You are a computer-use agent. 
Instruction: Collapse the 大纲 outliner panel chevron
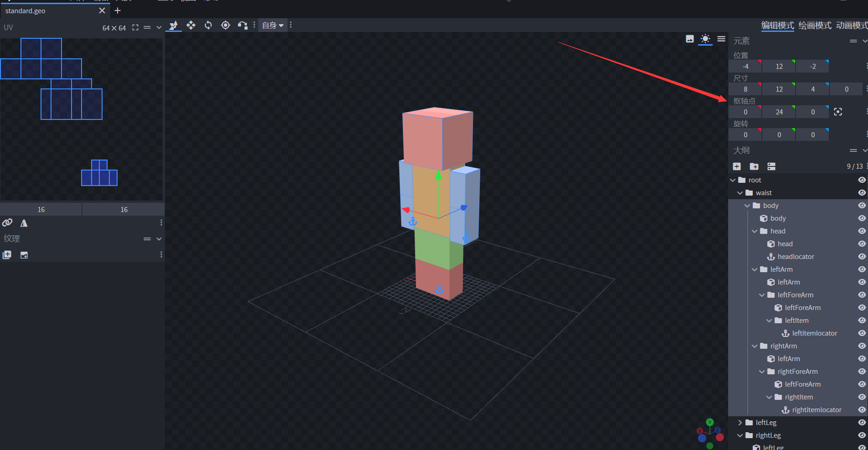[x=865, y=150]
